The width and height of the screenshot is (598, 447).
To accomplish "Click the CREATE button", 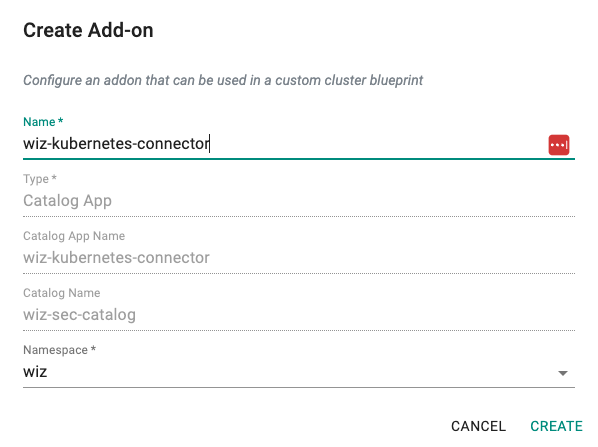I will 556,426.
